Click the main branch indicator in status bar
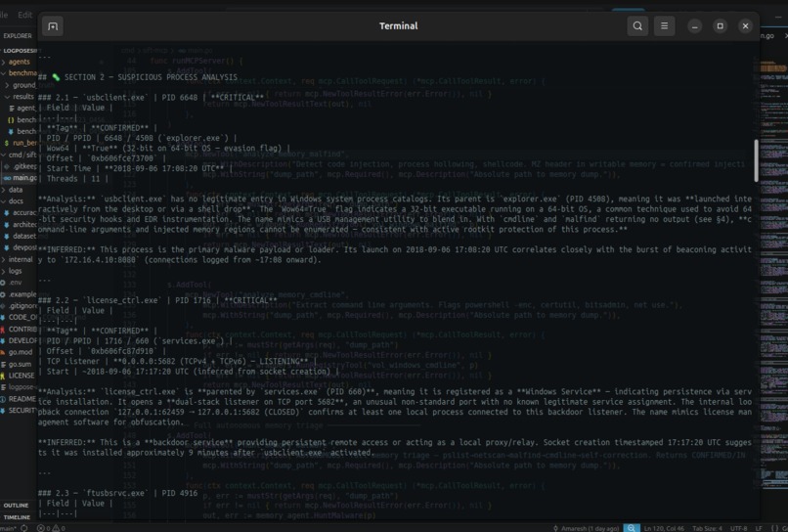Viewport: 788px width, 532px height. [x=9, y=528]
